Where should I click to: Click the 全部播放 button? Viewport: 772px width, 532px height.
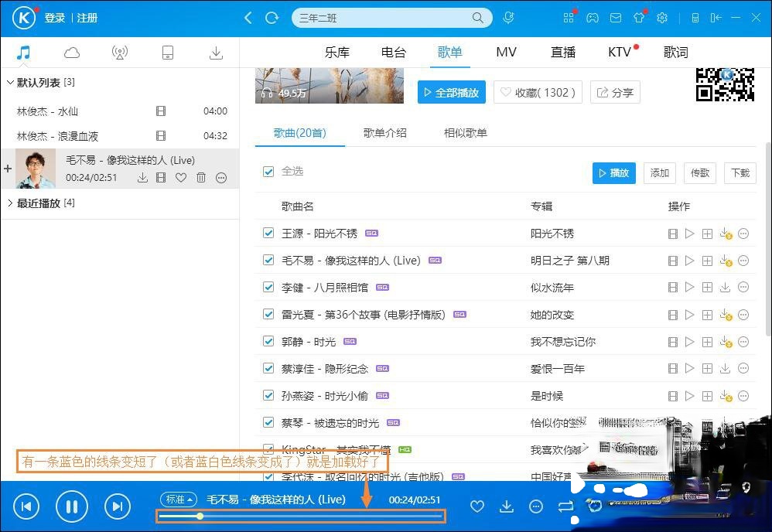(x=452, y=91)
